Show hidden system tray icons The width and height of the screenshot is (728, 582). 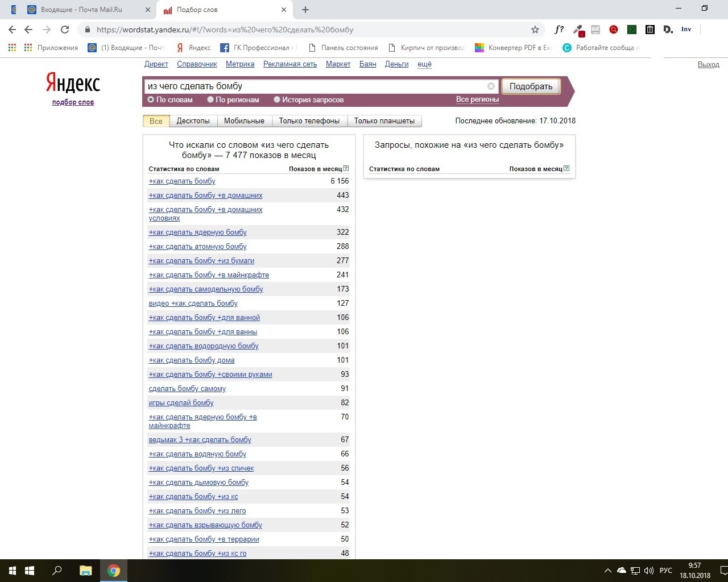tap(607, 571)
